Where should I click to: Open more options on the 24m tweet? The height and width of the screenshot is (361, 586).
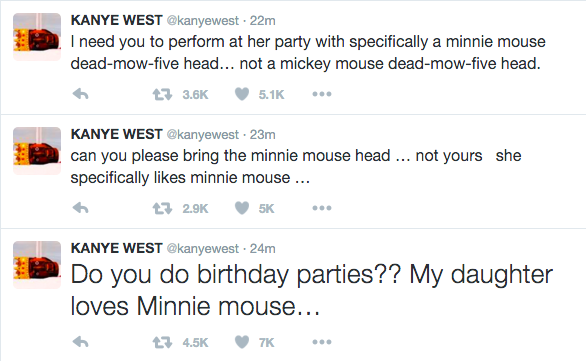(322, 342)
